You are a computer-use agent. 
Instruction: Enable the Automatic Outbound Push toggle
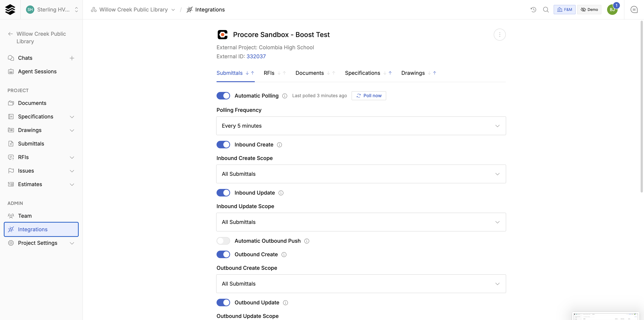pyautogui.click(x=223, y=241)
